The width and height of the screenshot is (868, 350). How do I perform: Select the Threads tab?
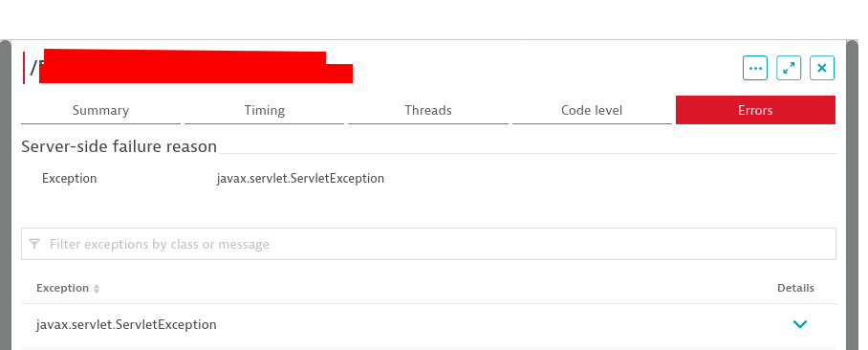click(x=428, y=110)
